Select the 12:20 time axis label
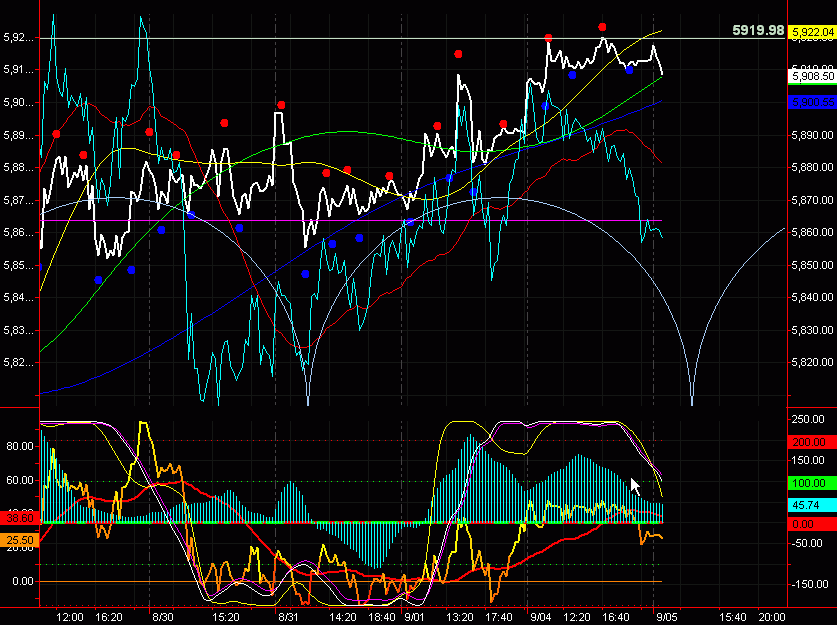 577,618
